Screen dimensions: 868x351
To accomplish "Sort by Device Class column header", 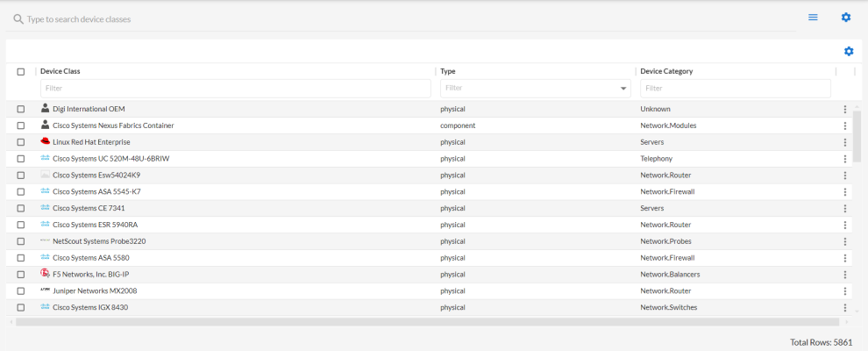I will point(60,71).
